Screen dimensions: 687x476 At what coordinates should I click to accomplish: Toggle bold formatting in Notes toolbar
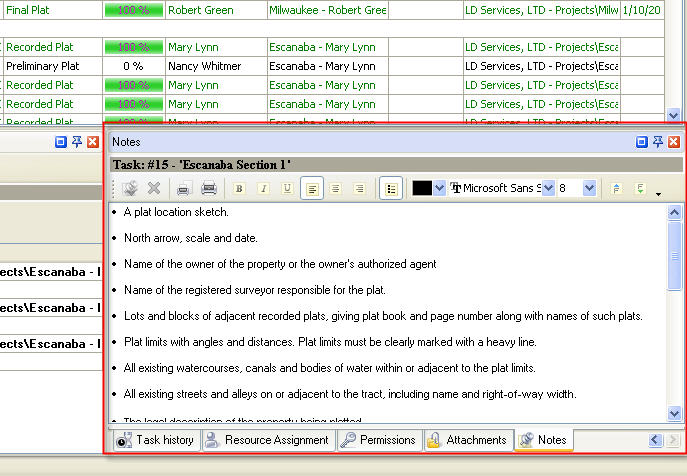239,188
